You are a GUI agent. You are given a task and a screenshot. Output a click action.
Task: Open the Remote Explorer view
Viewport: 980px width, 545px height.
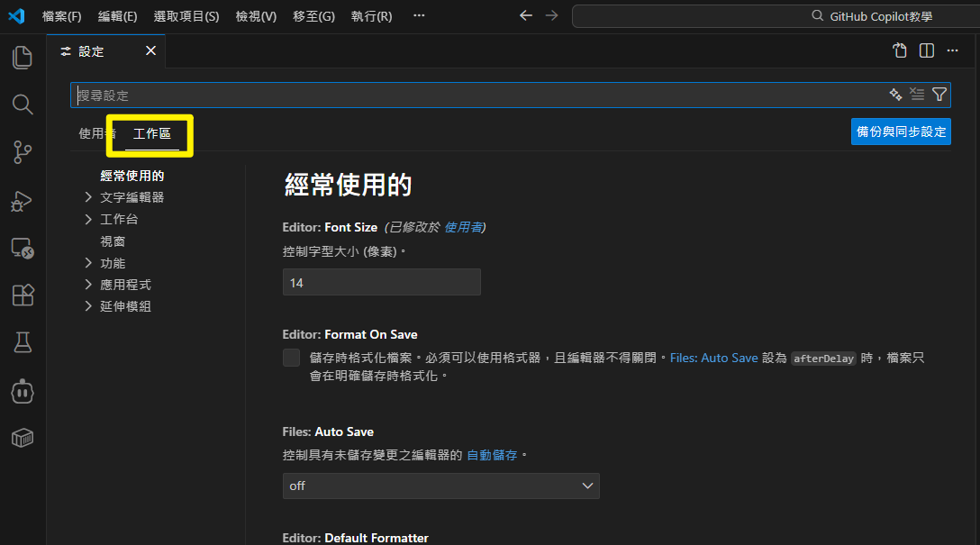tap(23, 248)
